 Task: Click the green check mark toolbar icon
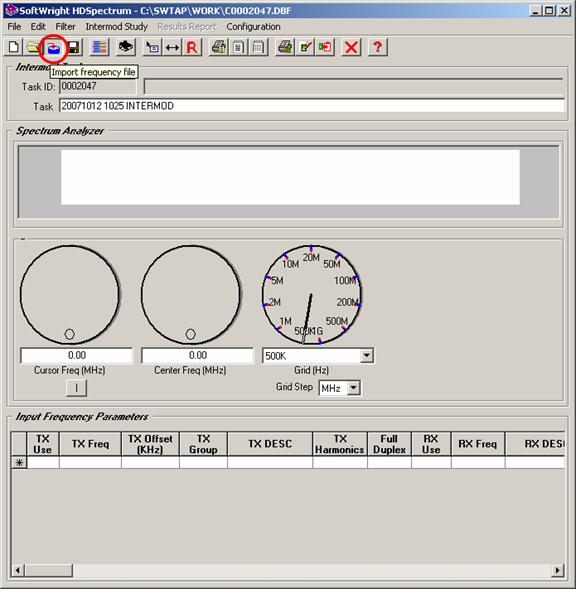[x=305, y=47]
